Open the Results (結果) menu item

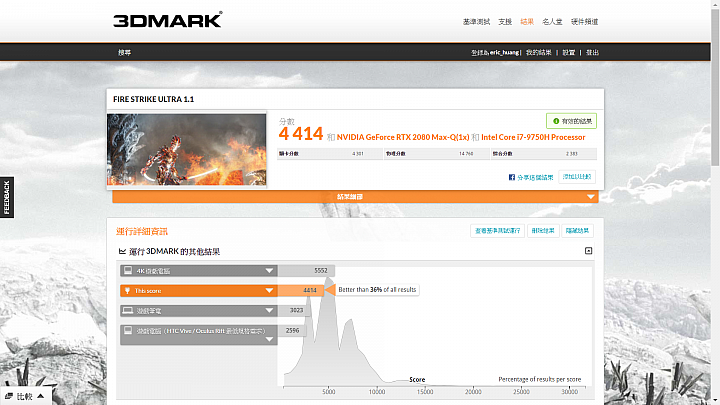click(527, 22)
